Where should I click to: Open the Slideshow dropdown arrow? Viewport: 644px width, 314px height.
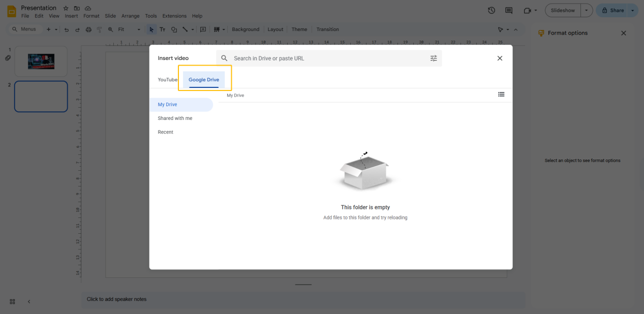click(587, 10)
